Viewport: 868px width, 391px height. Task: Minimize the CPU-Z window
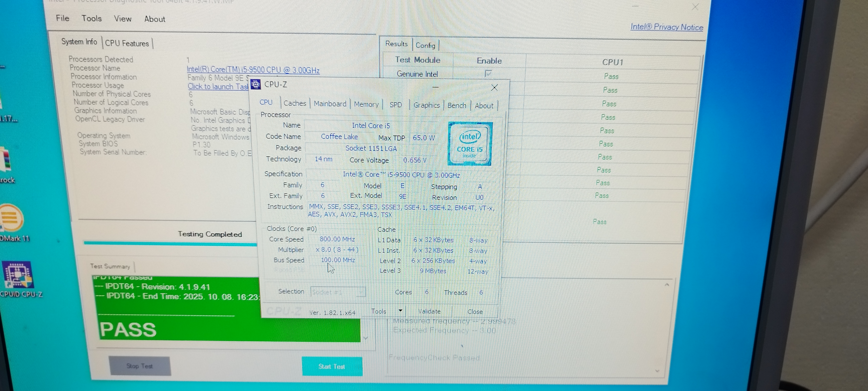pos(435,87)
